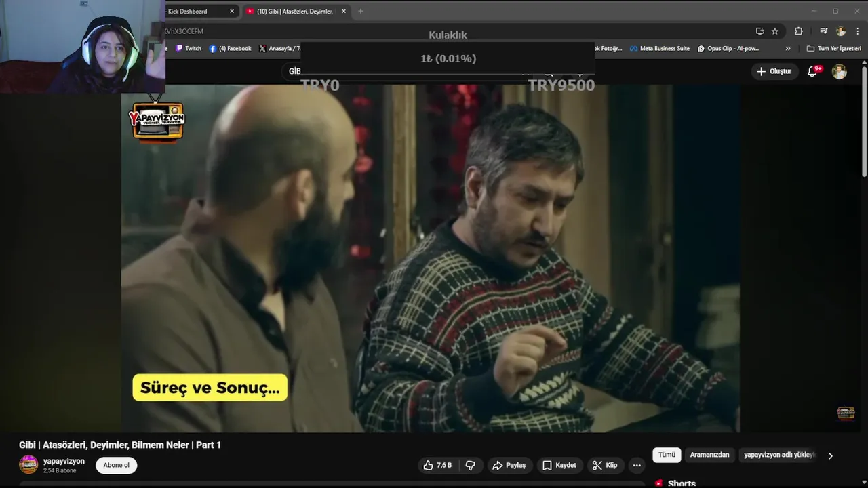Open yapayvizyon channel avatar
The image size is (868, 488).
[28, 465]
